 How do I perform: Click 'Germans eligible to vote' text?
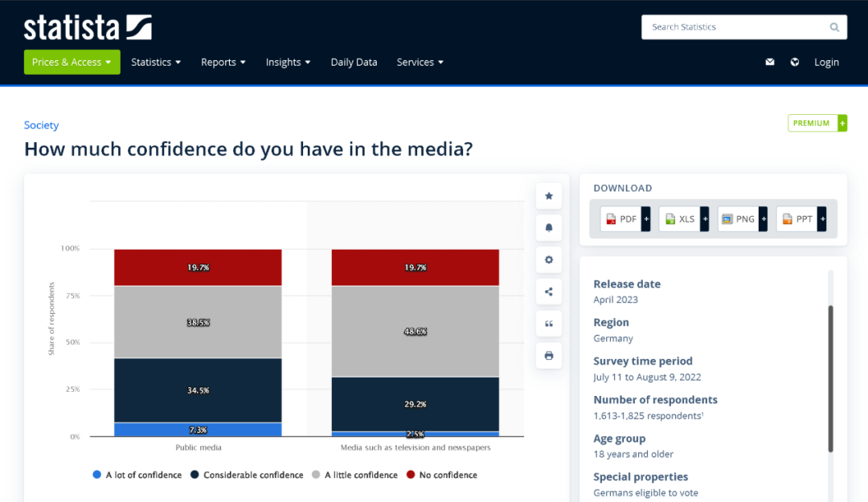coord(645,492)
